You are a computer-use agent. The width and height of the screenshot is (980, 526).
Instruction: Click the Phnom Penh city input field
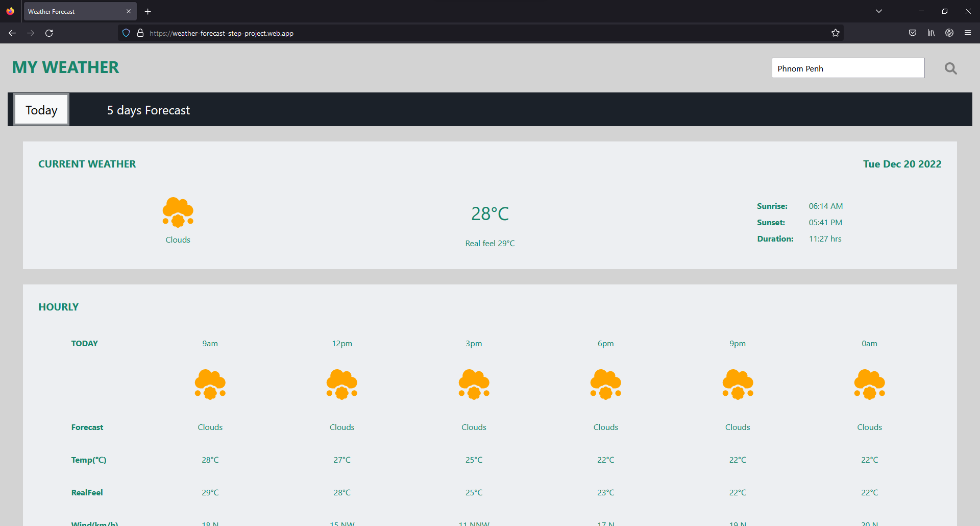coord(847,68)
